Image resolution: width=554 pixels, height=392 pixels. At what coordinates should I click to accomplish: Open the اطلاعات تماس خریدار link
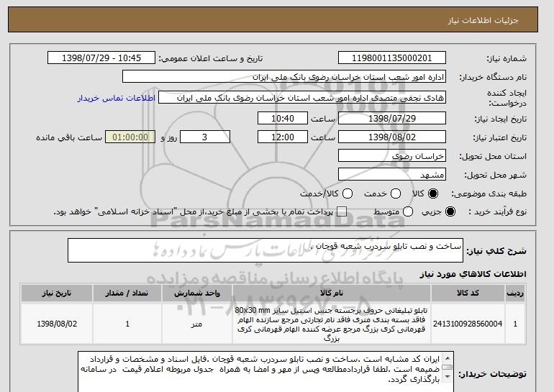point(117,98)
